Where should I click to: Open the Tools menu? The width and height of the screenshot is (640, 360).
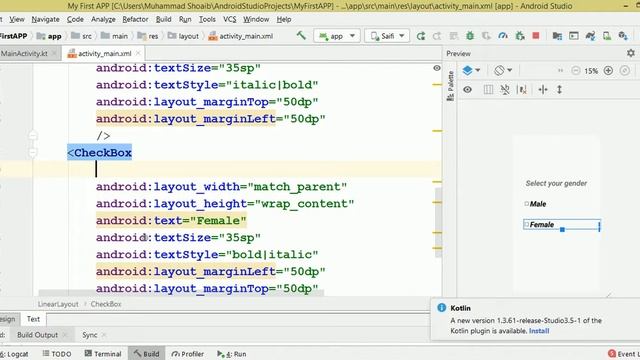[x=207, y=19]
